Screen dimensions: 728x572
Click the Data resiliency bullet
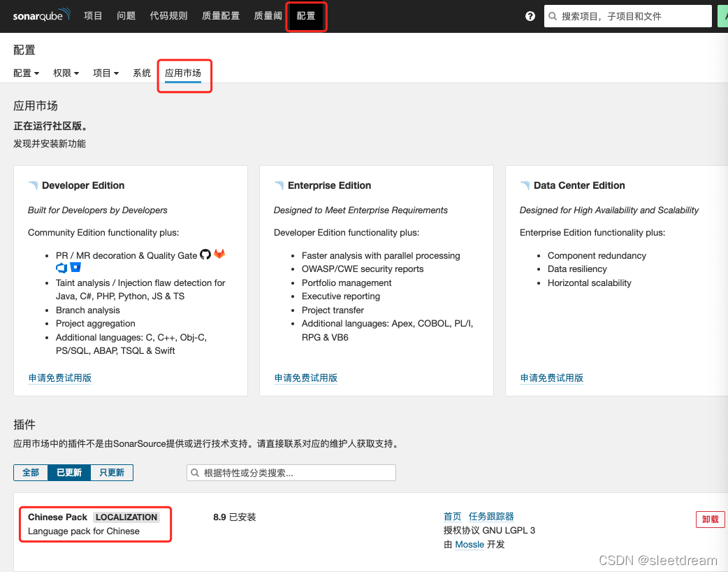pos(577,269)
